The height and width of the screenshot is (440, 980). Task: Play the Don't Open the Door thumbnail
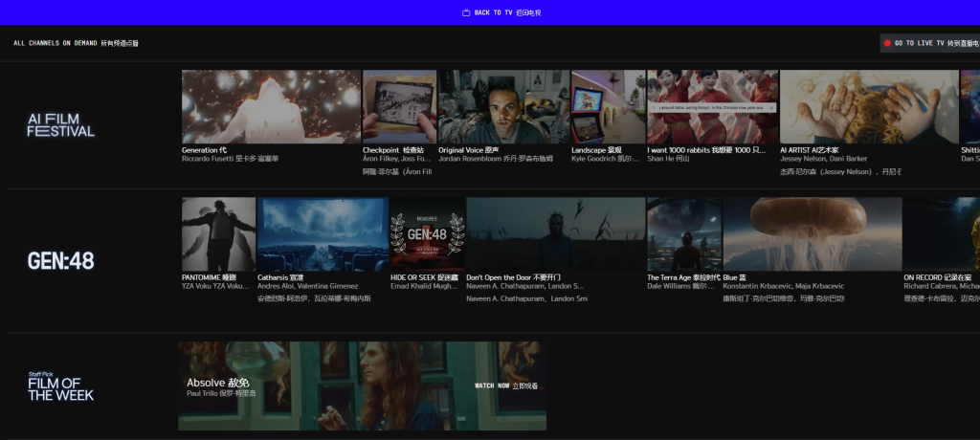(x=555, y=234)
